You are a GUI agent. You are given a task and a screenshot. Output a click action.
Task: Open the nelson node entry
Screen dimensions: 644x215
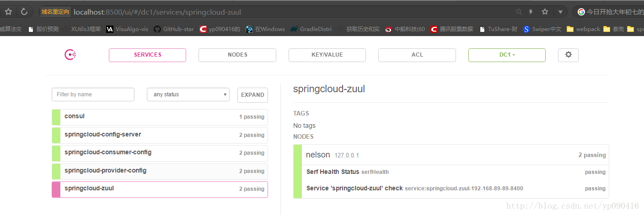[x=318, y=155]
